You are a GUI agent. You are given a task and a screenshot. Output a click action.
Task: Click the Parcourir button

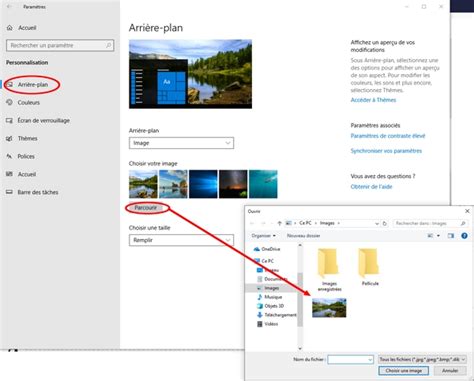tap(146, 208)
